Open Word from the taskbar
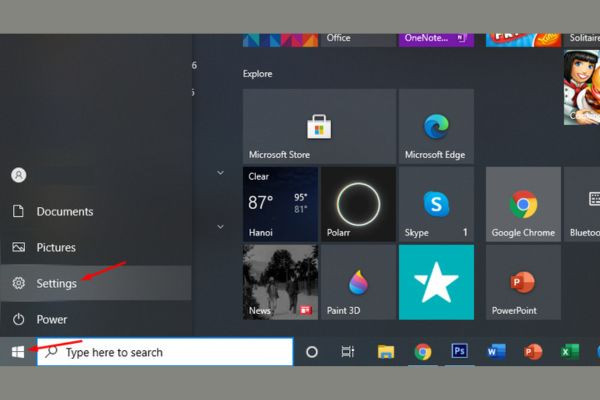Screen dimensions: 600x400 click(496, 352)
